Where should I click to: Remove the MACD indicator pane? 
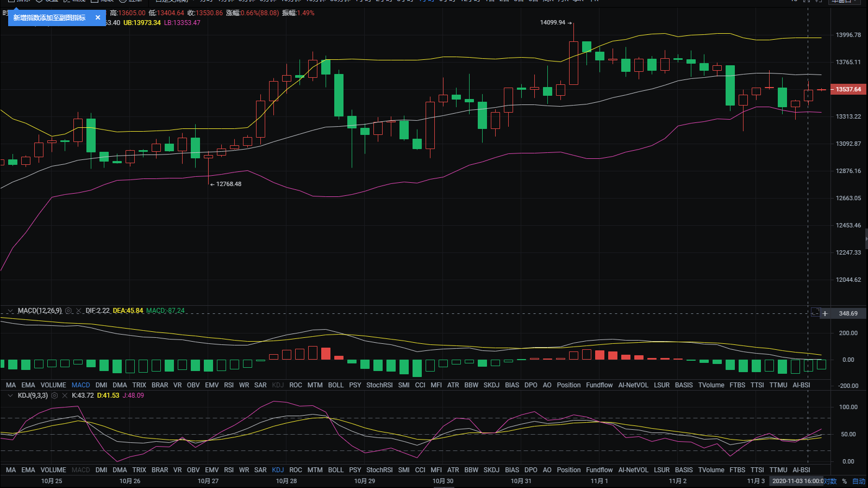tap(79, 311)
